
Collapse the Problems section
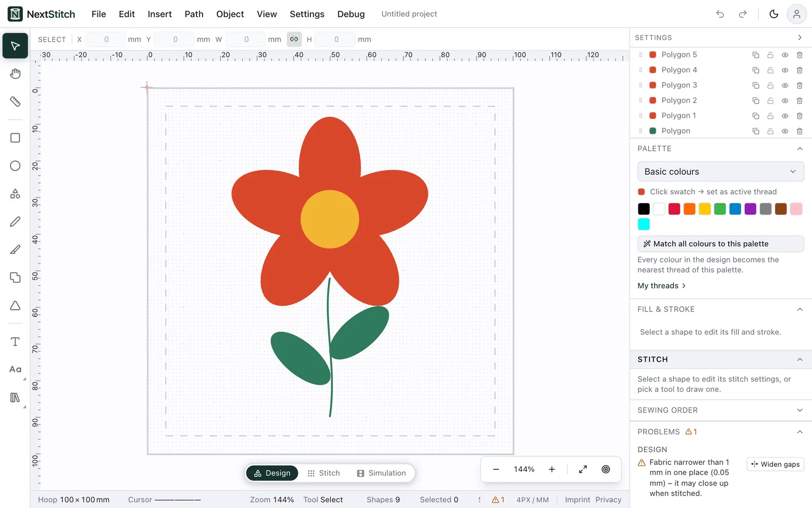click(x=800, y=432)
